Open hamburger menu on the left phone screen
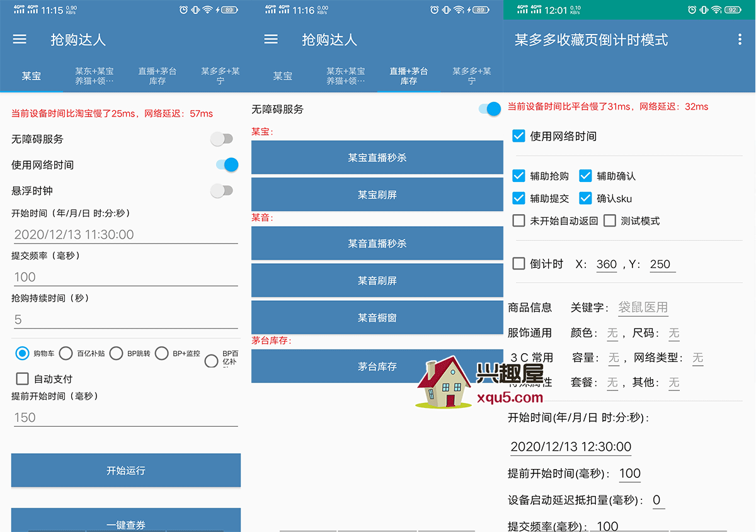The width and height of the screenshot is (756, 532). click(20, 40)
